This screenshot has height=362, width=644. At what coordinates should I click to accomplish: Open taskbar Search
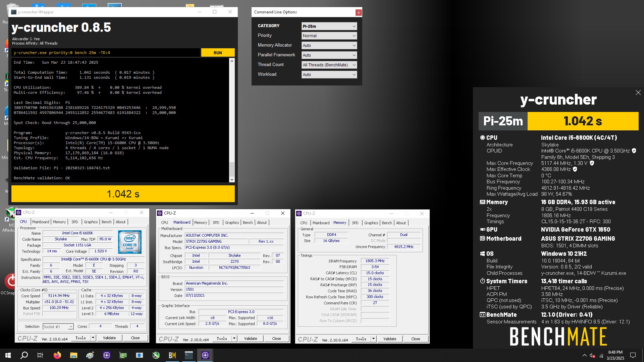[x=24, y=355]
